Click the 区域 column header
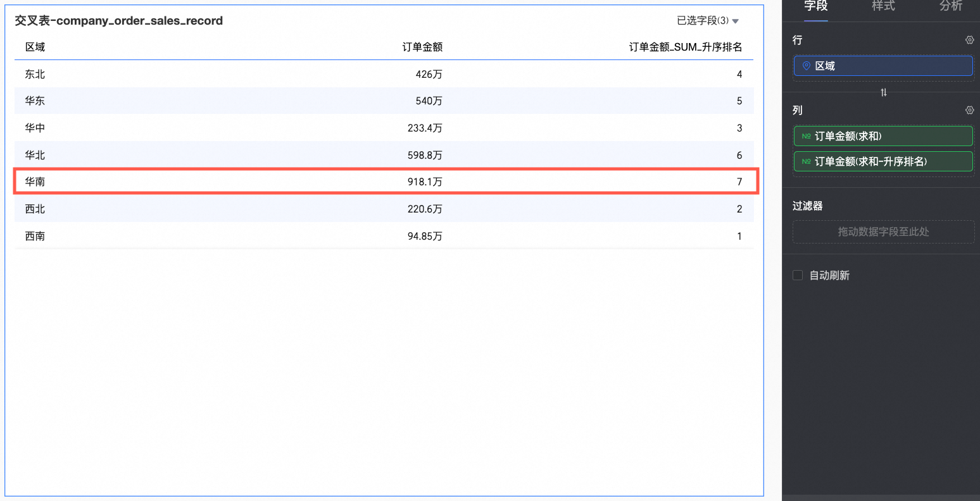 [35, 47]
